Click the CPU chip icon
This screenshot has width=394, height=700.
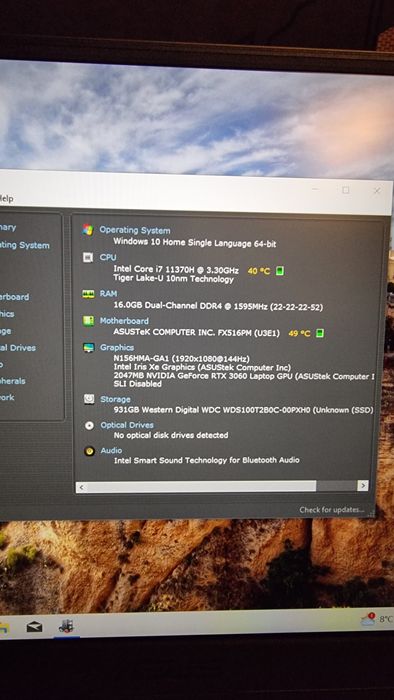point(88,258)
